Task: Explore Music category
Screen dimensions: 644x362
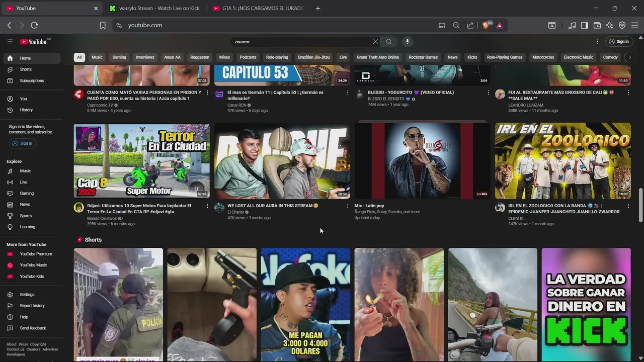Action: [x=31, y=171]
